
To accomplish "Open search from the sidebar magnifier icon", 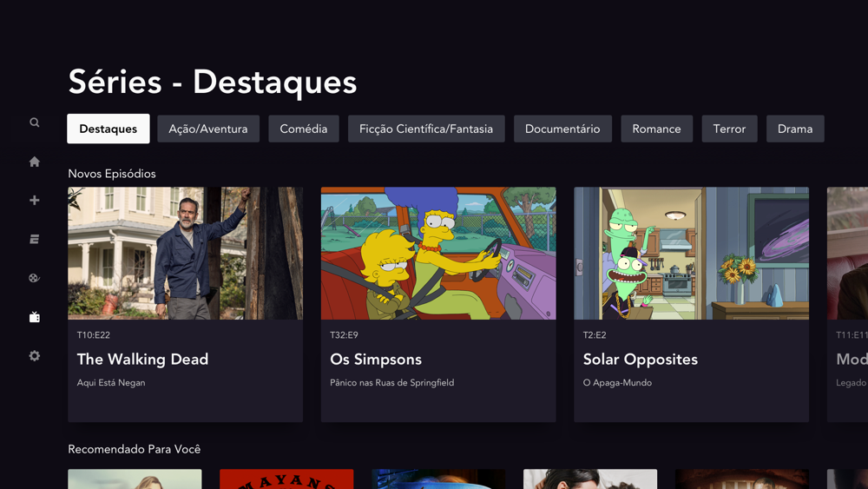I will (35, 122).
